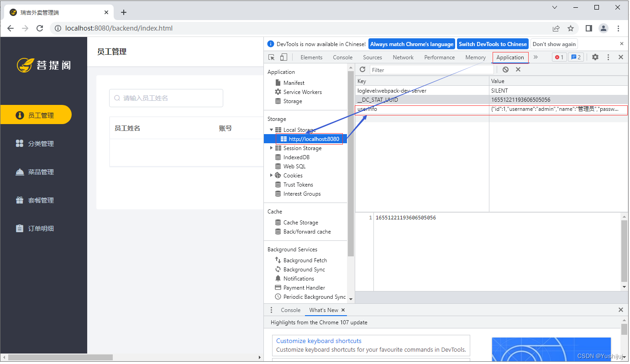Click the browser forward arrow

pos(25,28)
